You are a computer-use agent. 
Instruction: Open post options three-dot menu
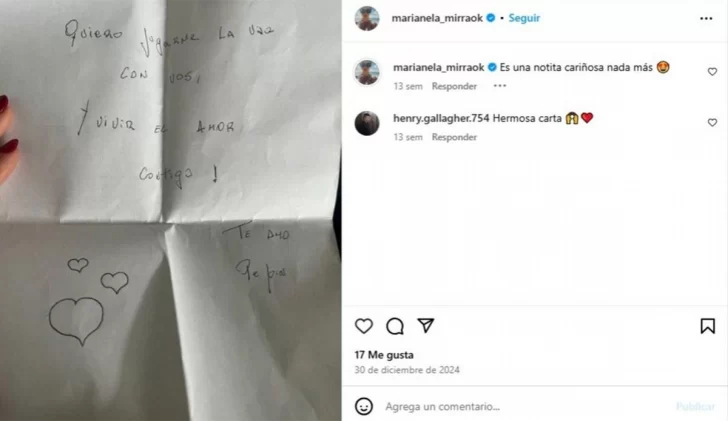pos(706,19)
